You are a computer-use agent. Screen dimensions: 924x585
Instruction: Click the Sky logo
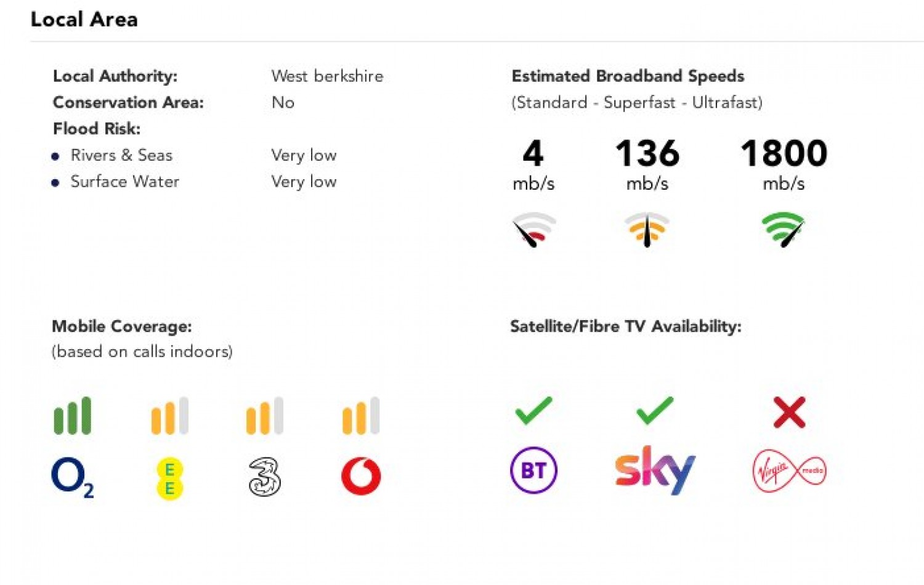[655, 470]
